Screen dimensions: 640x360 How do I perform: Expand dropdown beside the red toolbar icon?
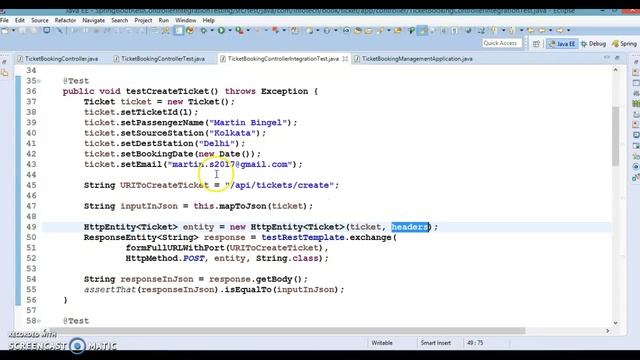tap(284, 31)
